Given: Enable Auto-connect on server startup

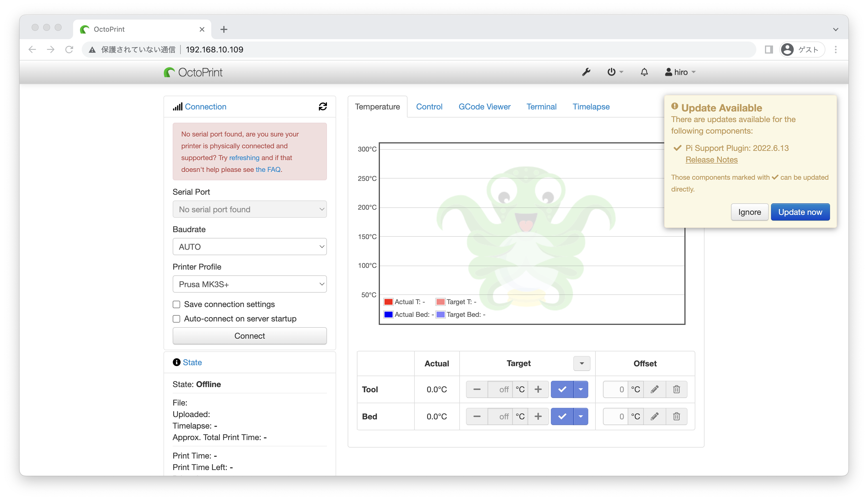Looking at the screenshot, I should [176, 319].
